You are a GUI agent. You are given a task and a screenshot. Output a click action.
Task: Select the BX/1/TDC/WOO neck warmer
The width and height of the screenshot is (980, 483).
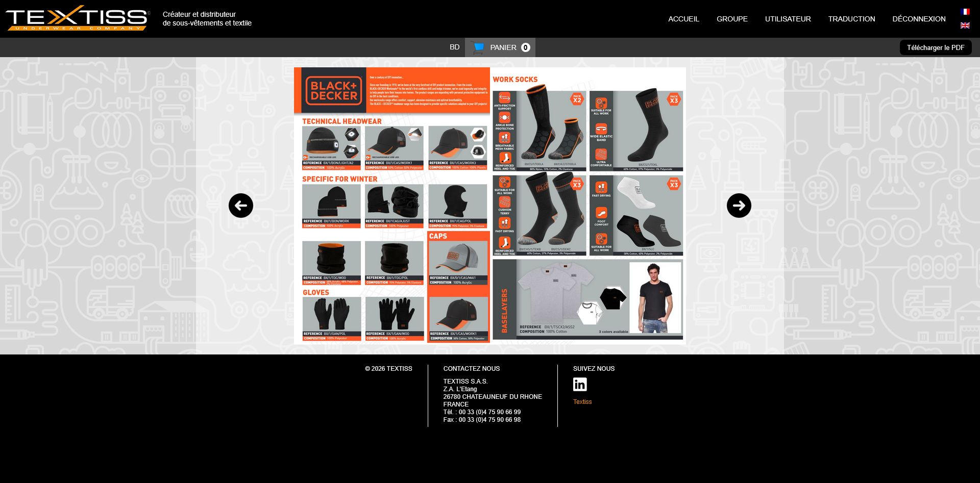click(x=331, y=263)
